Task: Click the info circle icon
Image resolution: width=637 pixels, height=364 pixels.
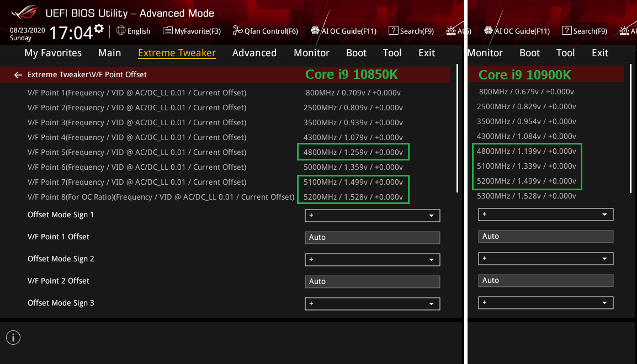Action: 13,338
